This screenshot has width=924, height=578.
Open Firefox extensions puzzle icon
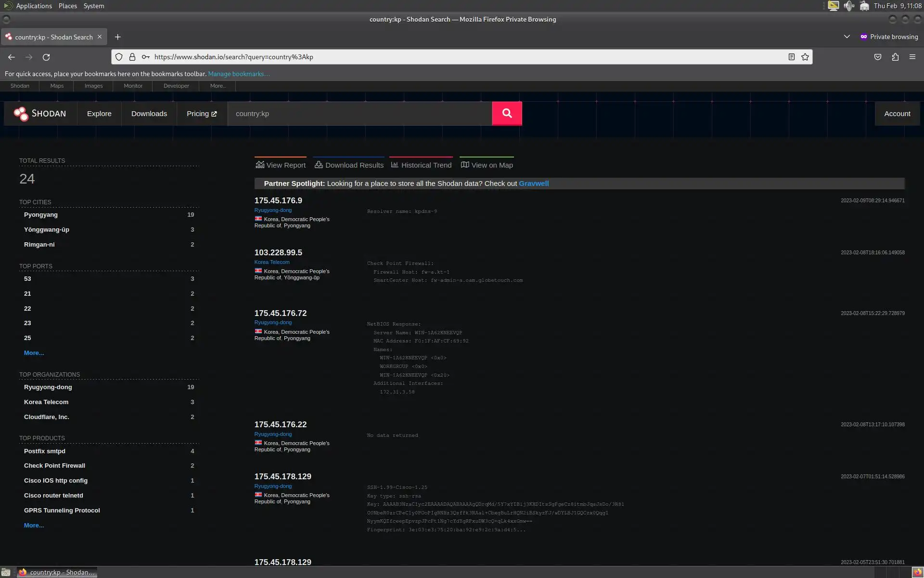895,57
